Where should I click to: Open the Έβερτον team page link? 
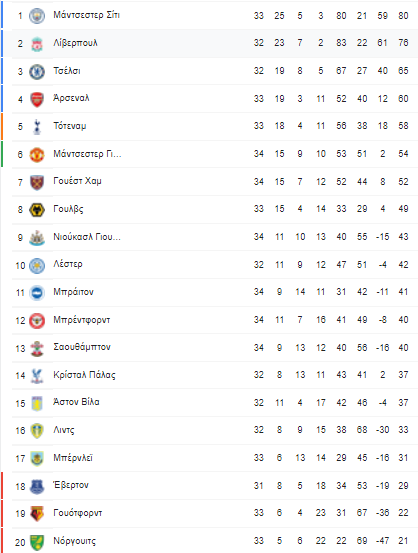(71, 485)
